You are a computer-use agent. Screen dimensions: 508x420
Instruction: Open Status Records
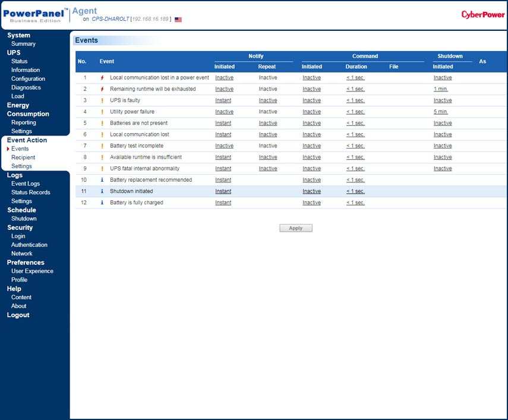click(x=31, y=192)
